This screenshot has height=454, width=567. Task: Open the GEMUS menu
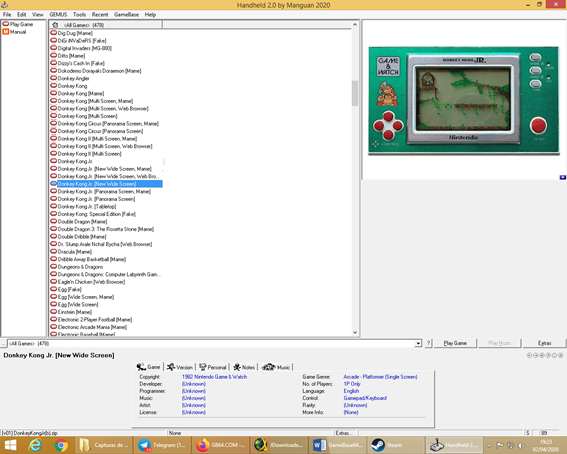58,14
